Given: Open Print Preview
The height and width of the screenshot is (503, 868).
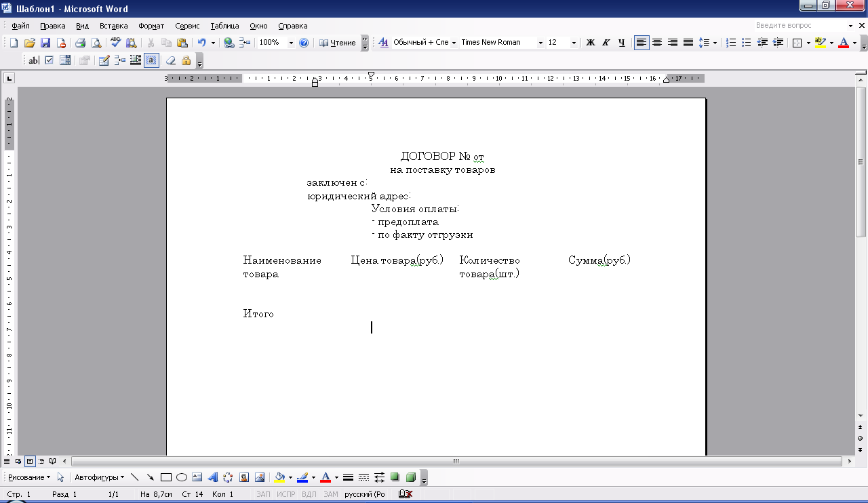Looking at the screenshot, I should 96,43.
